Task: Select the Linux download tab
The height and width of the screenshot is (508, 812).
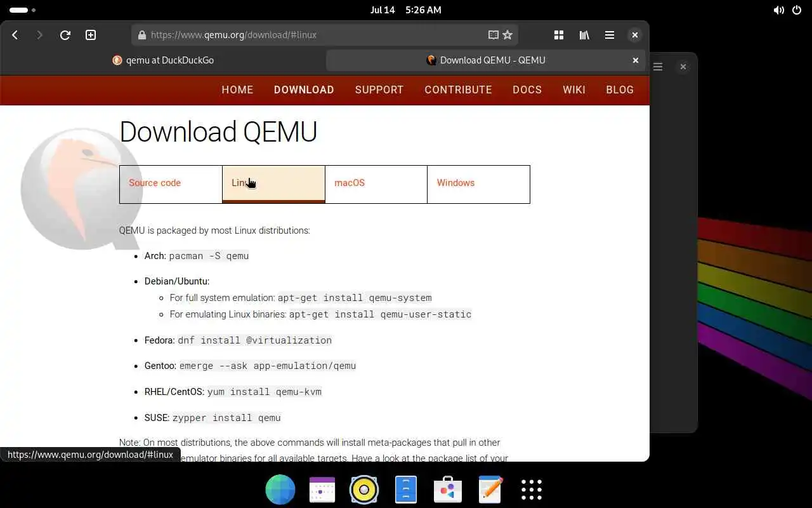Action: tap(273, 184)
